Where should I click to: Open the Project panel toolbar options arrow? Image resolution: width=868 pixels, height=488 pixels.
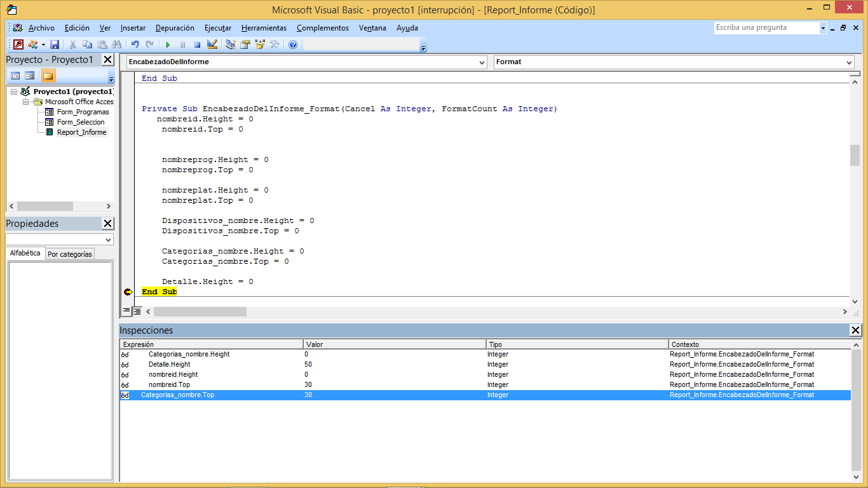coord(111,79)
